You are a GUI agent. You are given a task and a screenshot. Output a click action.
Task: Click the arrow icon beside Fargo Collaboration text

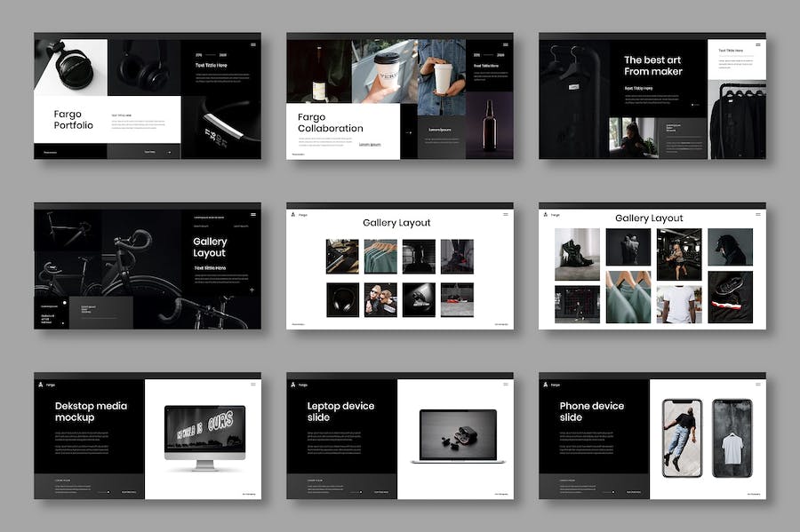pos(408,132)
